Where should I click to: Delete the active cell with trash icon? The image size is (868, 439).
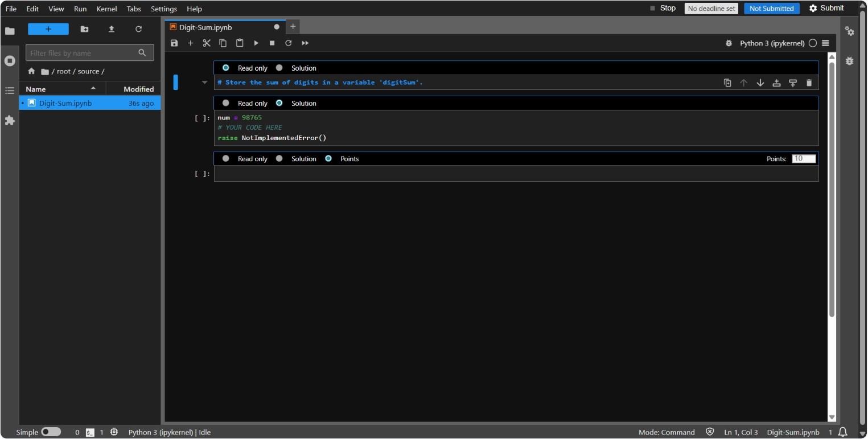pyautogui.click(x=809, y=83)
